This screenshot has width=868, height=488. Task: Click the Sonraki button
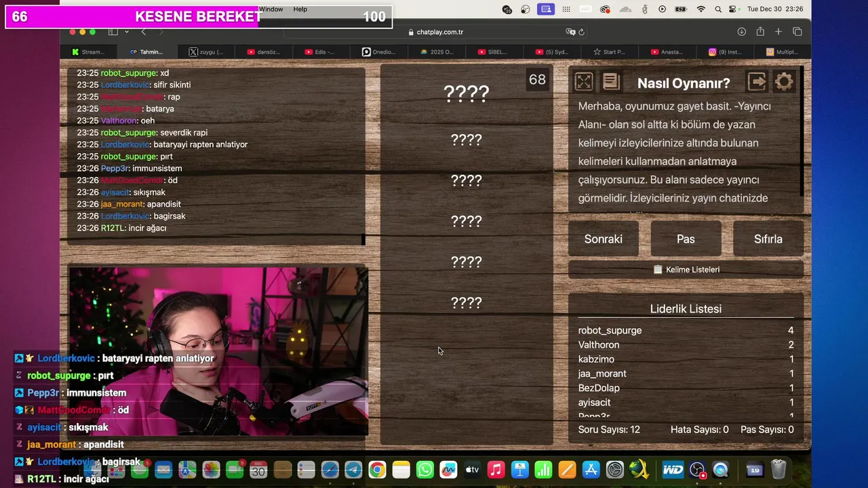coord(604,239)
